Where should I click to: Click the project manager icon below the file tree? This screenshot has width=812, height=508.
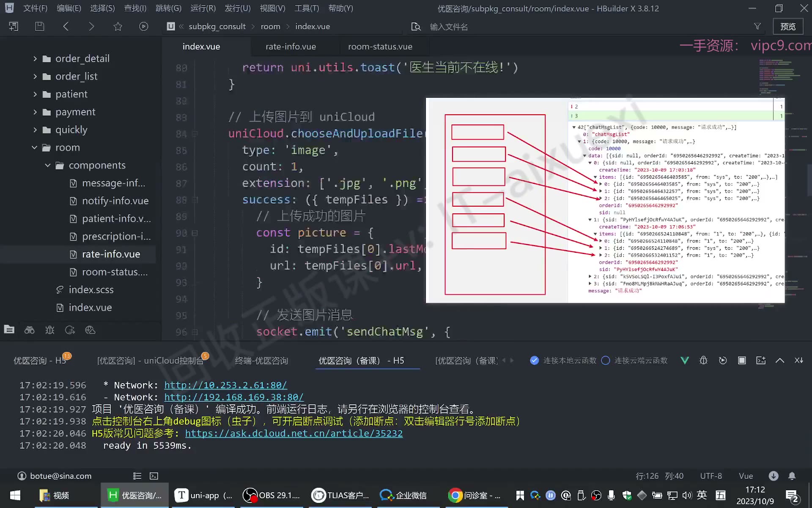click(x=9, y=329)
